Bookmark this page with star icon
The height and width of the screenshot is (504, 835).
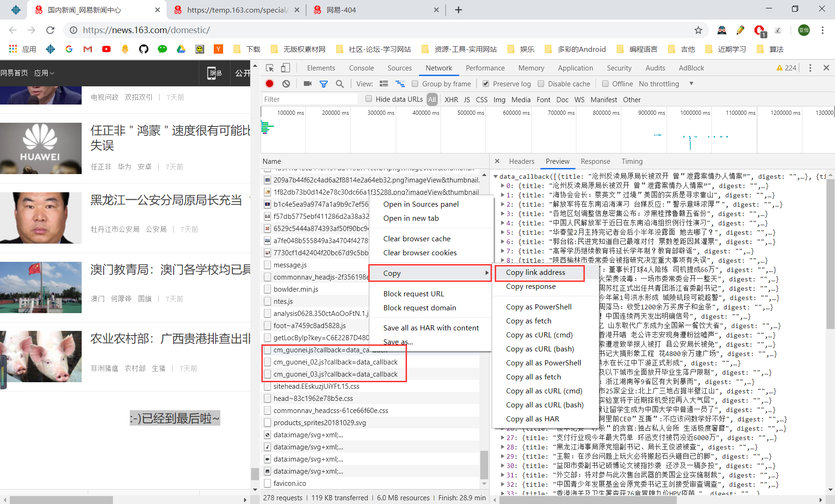click(x=698, y=30)
